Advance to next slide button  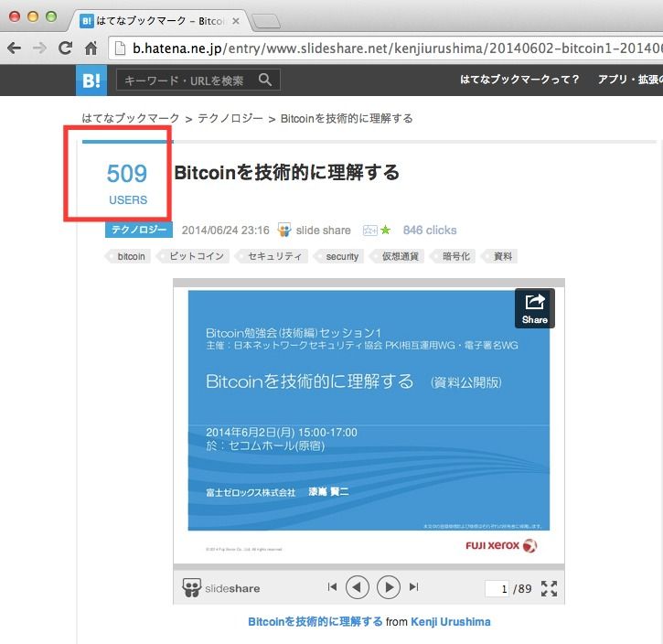[389, 587]
